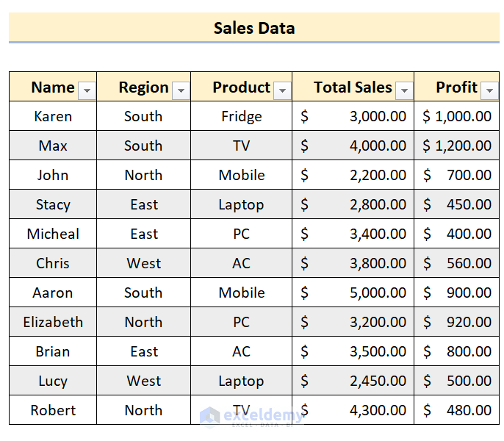The width and height of the screenshot is (504, 441).
Task: Open the Region column filter dropdown
Action: [181, 91]
